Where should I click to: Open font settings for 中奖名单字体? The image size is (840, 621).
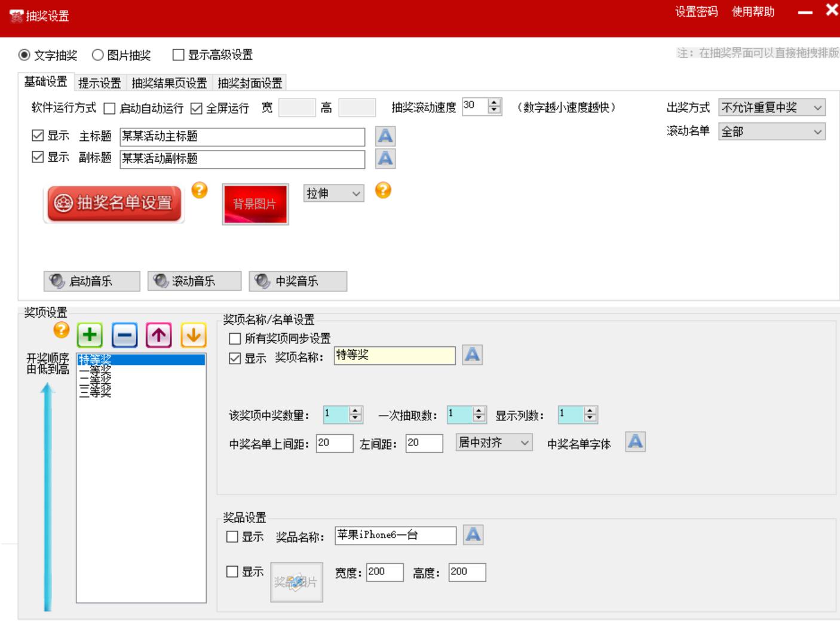pos(635,442)
